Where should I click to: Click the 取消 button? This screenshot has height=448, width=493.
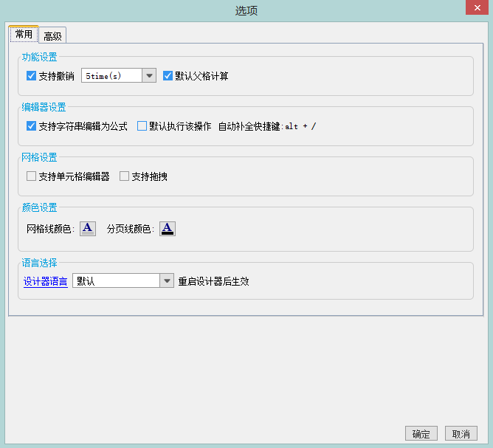point(461,433)
